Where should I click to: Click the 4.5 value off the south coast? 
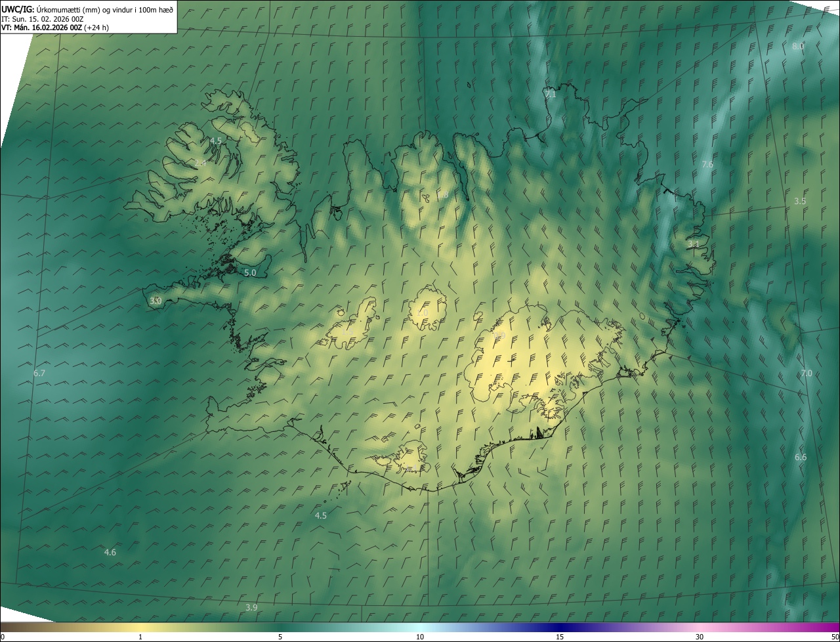coord(321,516)
